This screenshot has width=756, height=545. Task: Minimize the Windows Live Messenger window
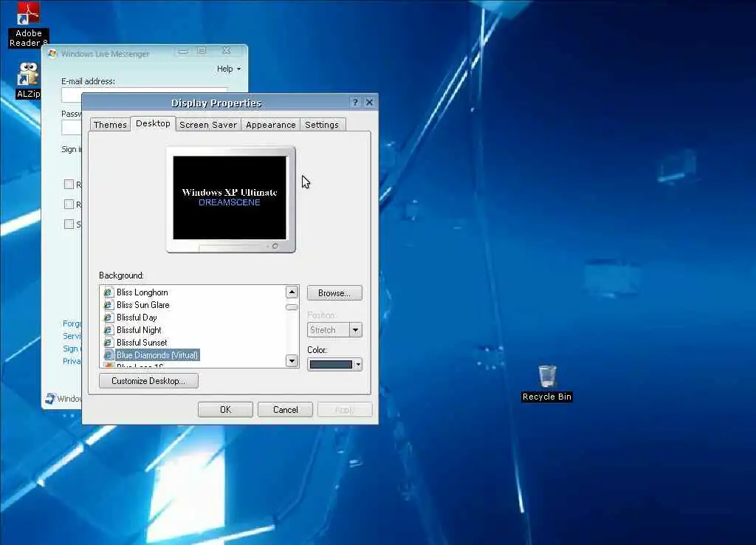[183, 51]
